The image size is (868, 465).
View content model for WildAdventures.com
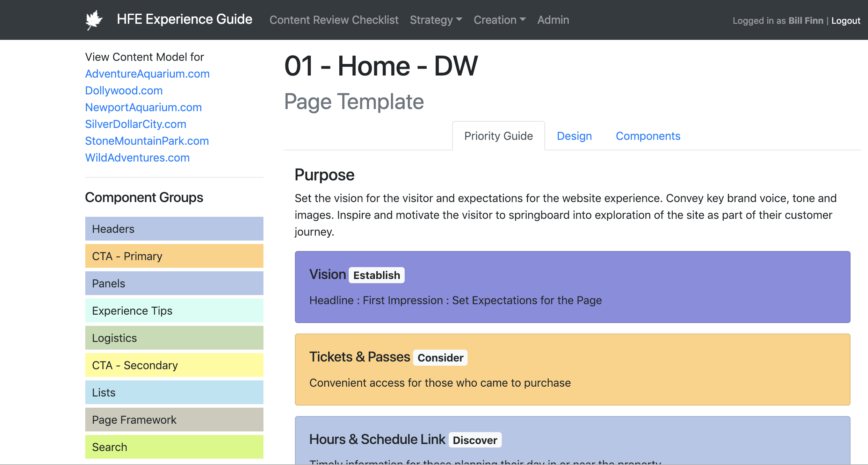(137, 158)
